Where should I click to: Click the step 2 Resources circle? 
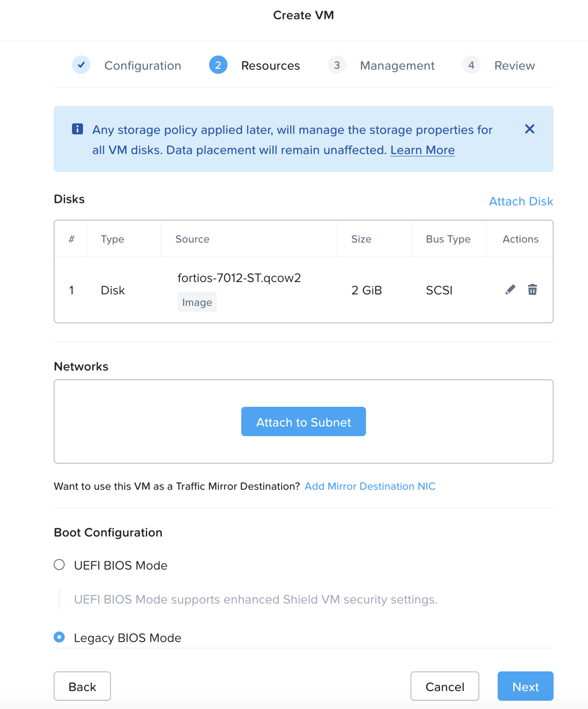pyautogui.click(x=218, y=65)
